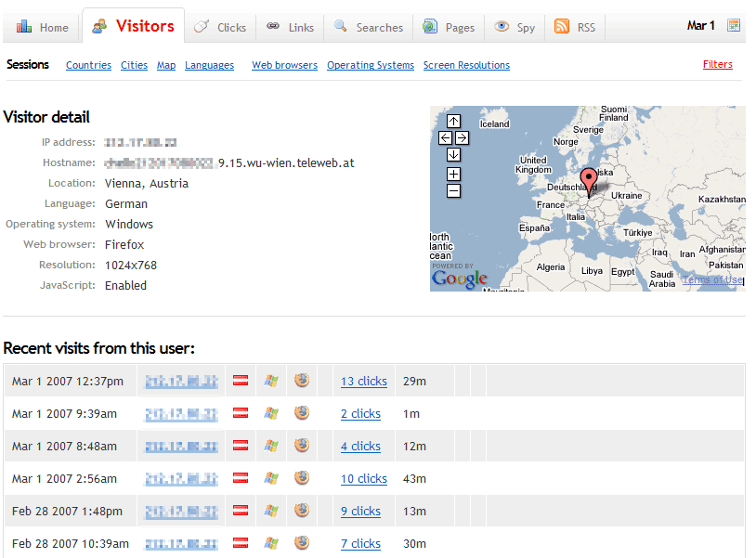Image resolution: width=756 pixels, height=558 pixels.
Task: Click Austria flag in the 8:48am visit row
Action: [240, 446]
